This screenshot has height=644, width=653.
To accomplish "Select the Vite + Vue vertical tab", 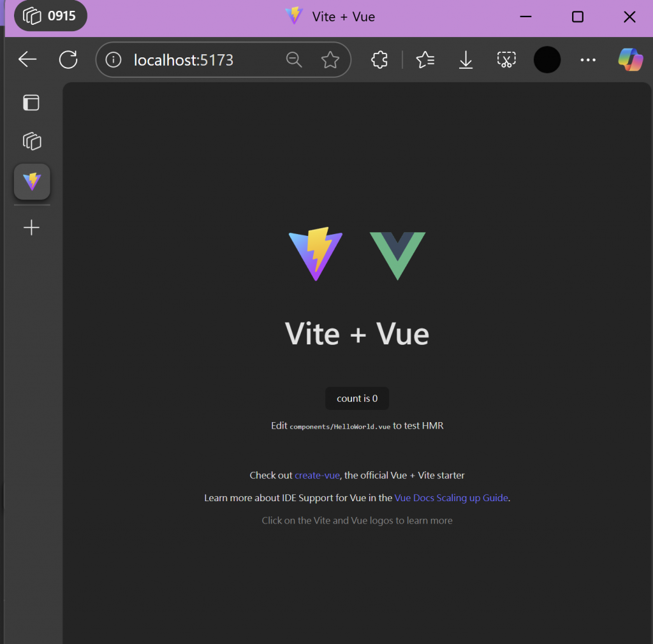I will [32, 182].
